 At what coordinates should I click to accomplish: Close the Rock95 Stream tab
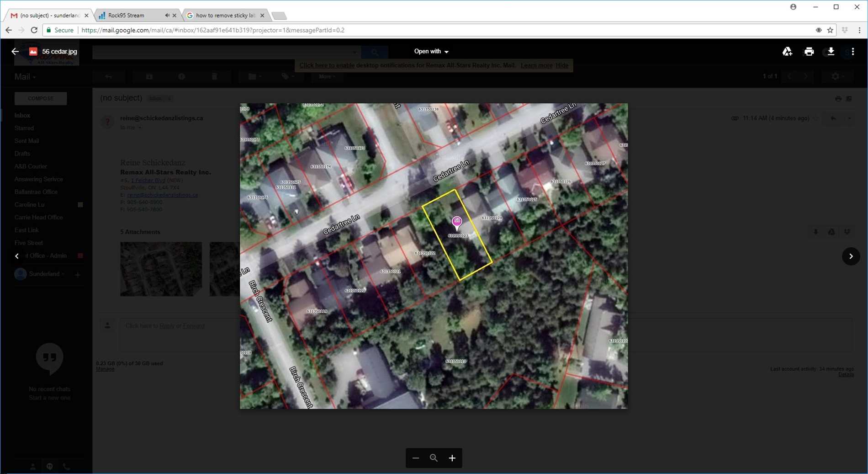point(175,16)
